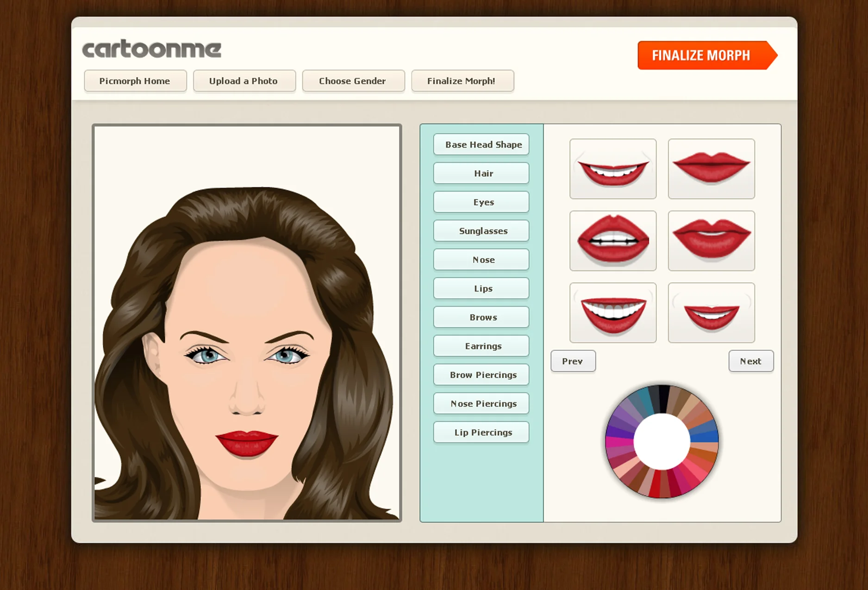
Task: Open the Earrings category
Action: pos(481,346)
